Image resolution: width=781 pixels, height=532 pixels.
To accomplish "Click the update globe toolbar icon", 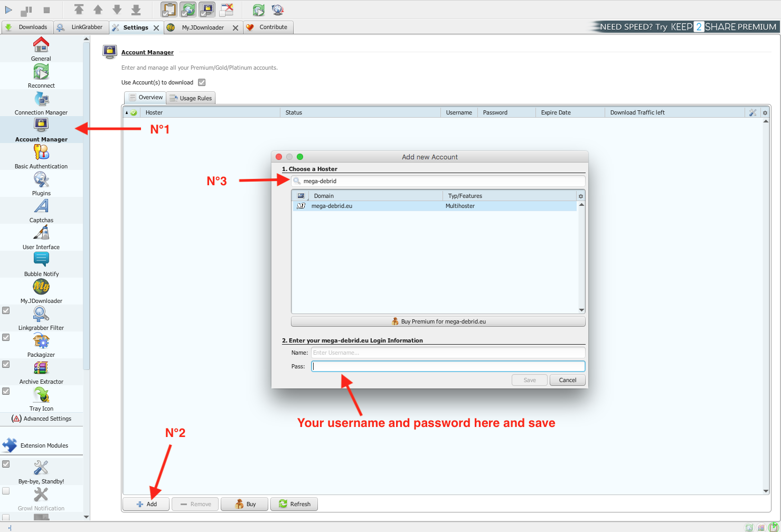I will (x=277, y=9).
